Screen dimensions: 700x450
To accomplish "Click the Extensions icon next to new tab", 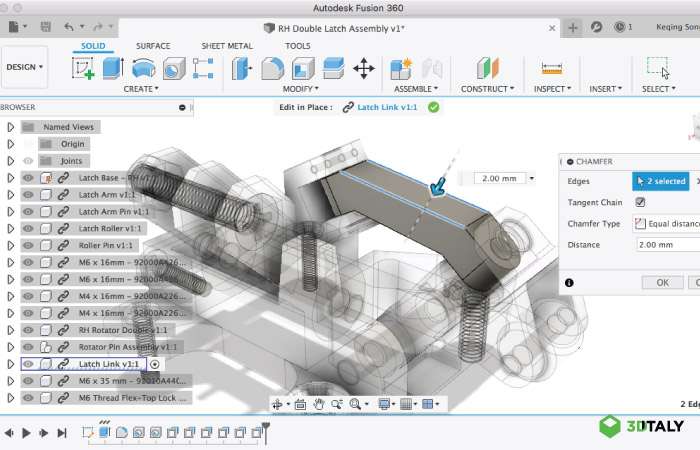I will [596, 27].
